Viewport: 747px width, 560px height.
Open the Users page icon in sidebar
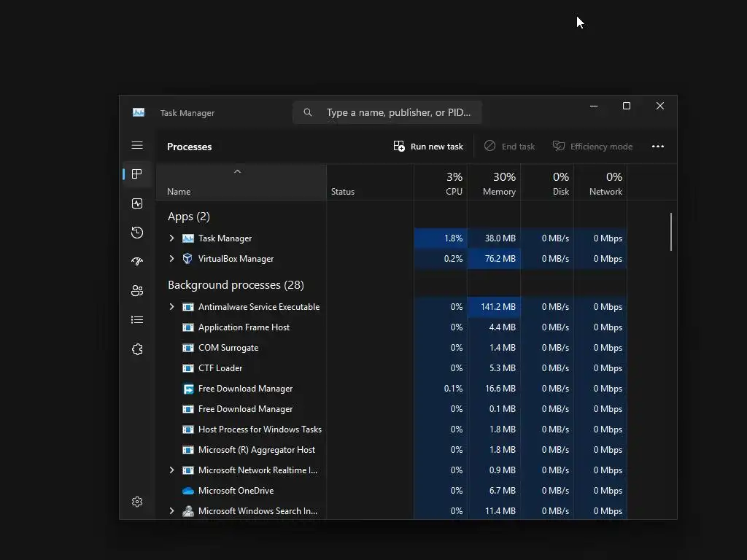tap(137, 290)
